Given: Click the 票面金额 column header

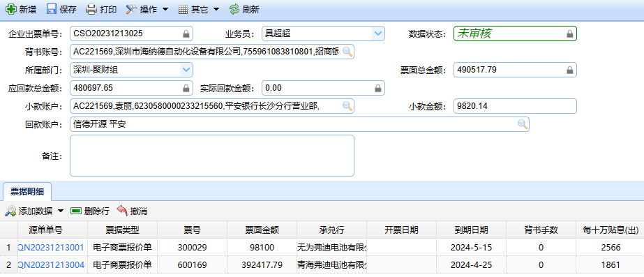Looking at the screenshot, I should coord(262,230).
